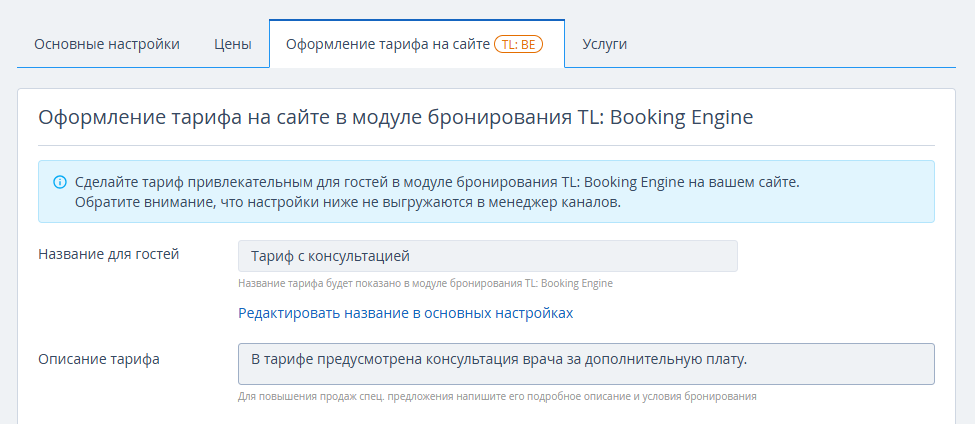Open Редактировать название в основных настройках link

click(x=405, y=313)
